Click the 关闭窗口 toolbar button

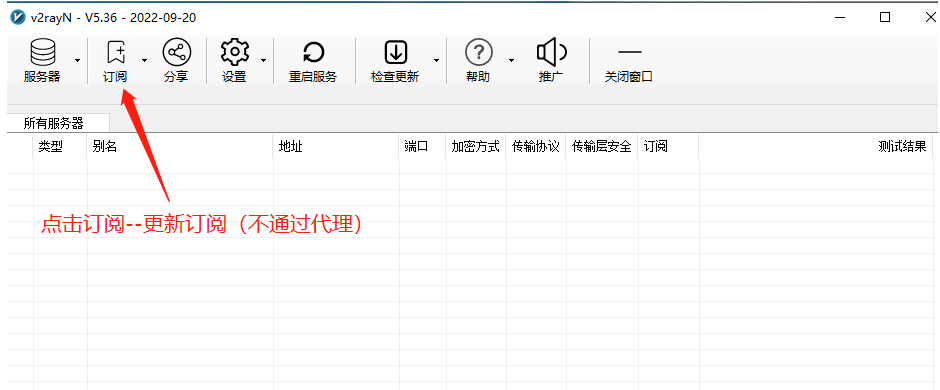coord(628,61)
